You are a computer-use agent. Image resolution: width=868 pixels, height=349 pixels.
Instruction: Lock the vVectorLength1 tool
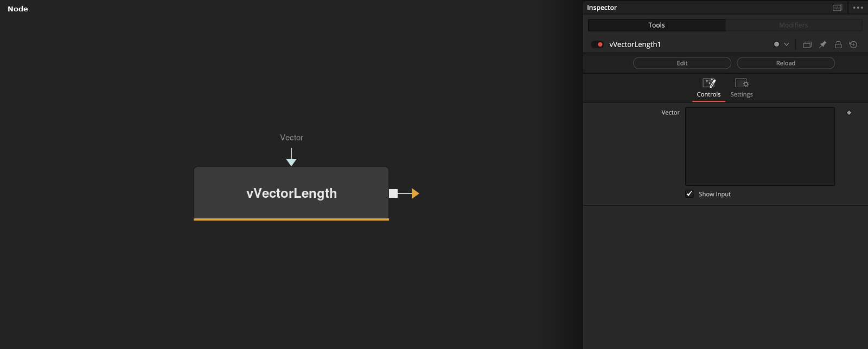coord(838,44)
